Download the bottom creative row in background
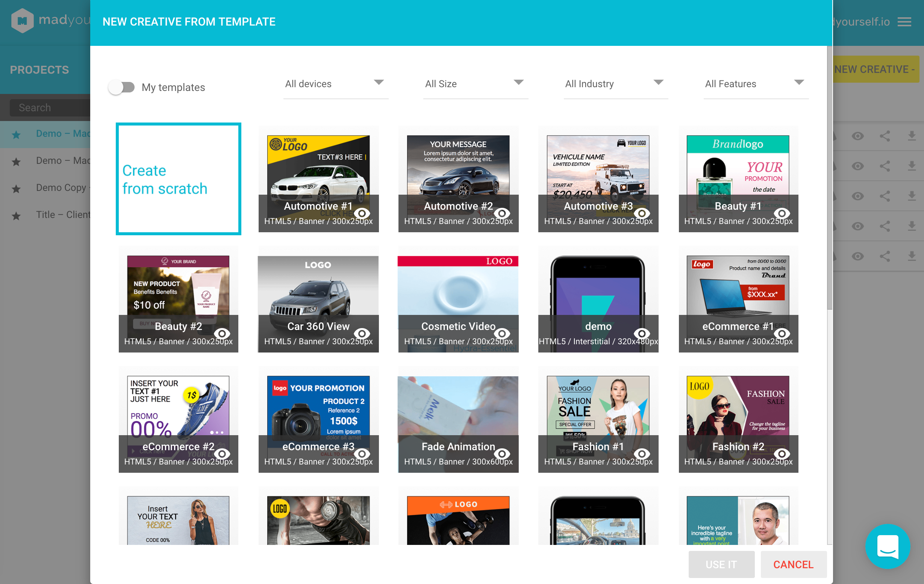Image resolution: width=924 pixels, height=584 pixels. (912, 256)
